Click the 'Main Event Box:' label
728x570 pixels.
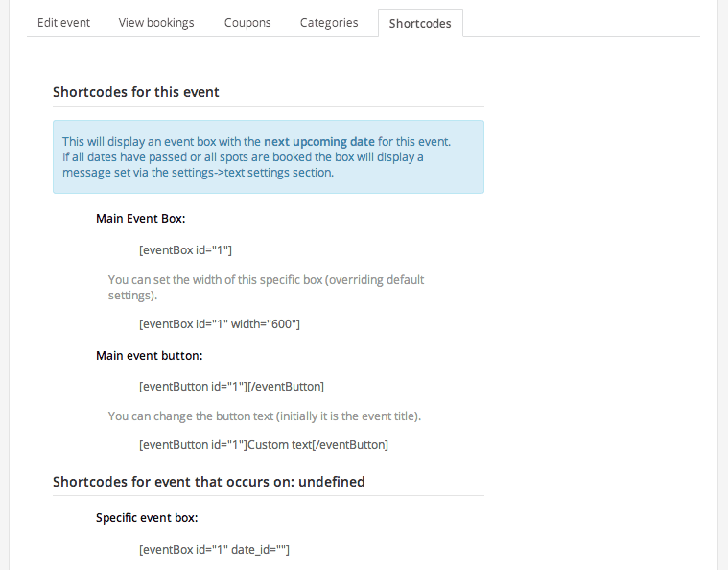coord(141,219)
